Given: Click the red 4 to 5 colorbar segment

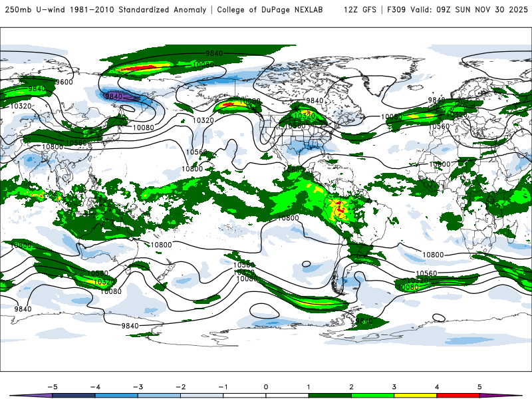Looking at the screenshot, I should pyautogui.click(x=458, y=396).
